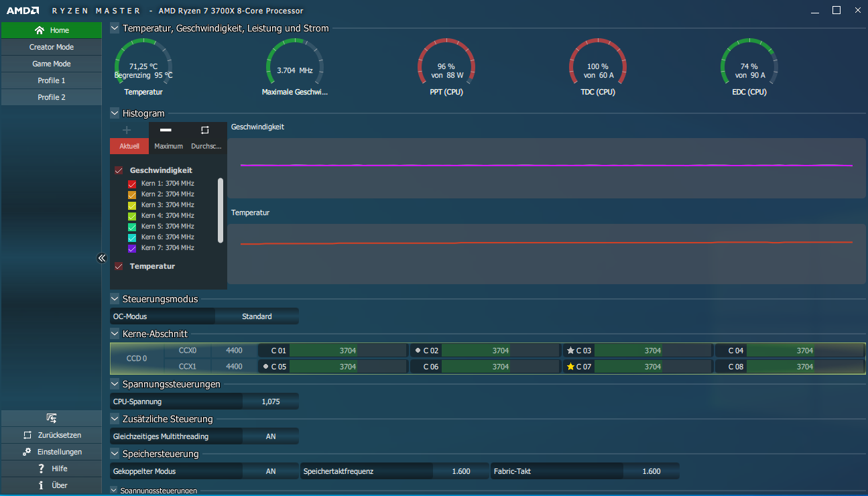Click the OC-Modus Standard value

pos(257,316)
